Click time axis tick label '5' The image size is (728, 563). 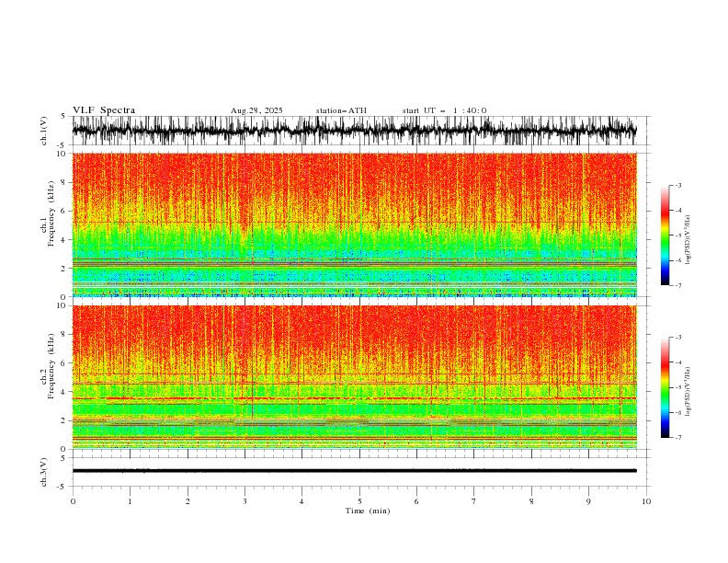[359, 501]
